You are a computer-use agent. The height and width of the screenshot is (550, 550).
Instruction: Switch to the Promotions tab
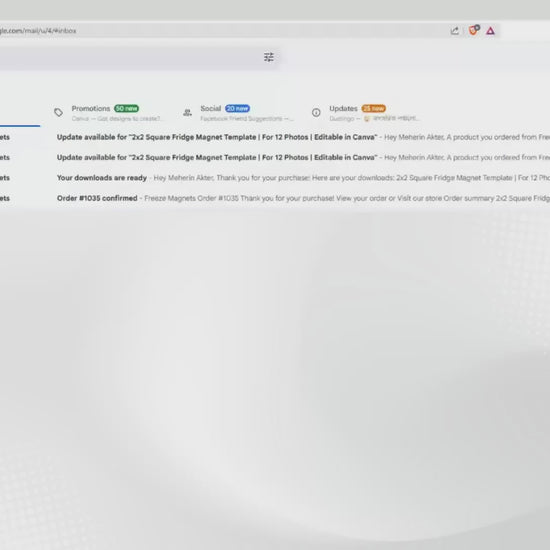(108, 113)
